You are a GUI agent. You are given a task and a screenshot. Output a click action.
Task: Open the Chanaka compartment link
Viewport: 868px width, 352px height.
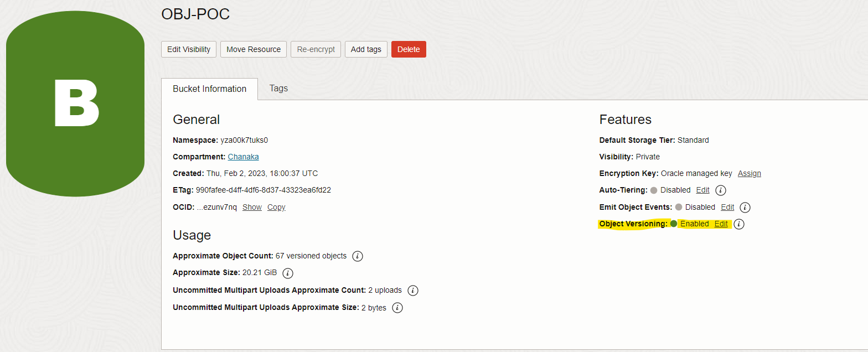(243, 157)
